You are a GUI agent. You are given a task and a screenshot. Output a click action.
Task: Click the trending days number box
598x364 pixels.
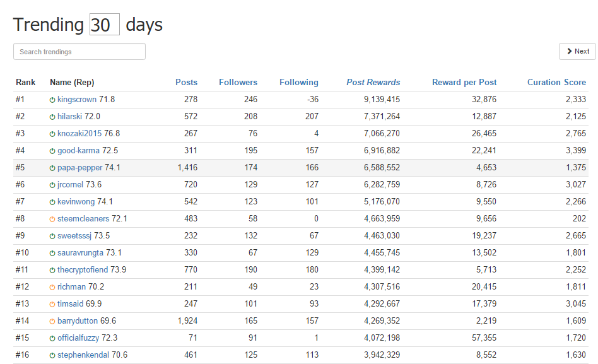click(x=105, y=25)
